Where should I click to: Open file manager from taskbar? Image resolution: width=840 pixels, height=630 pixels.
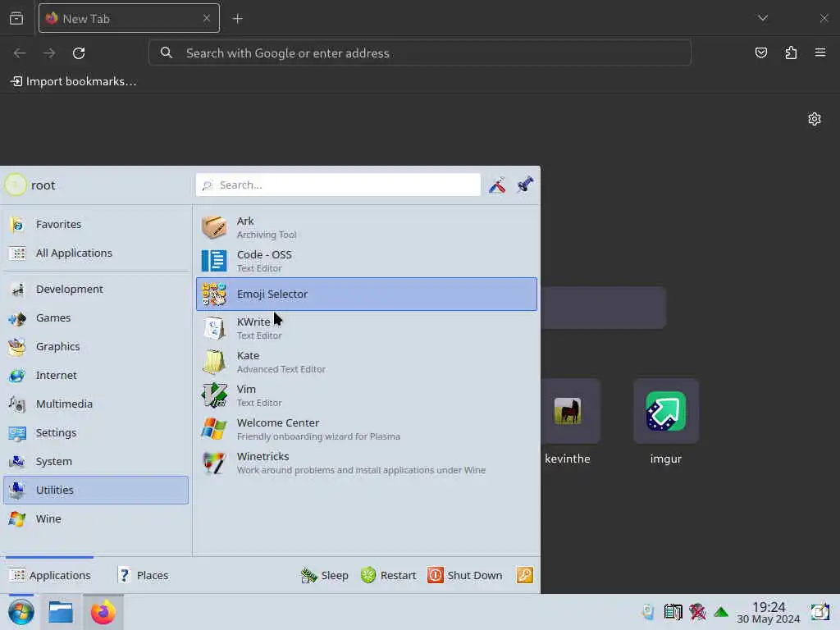pos(61,612)
